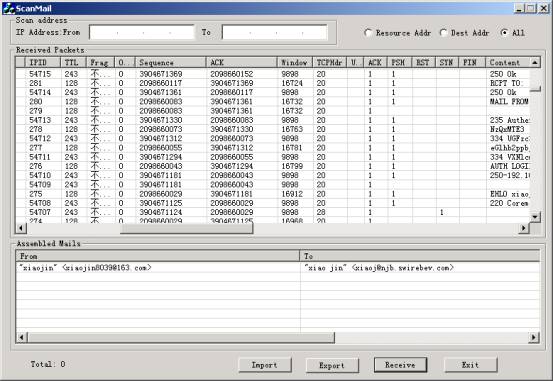The width and height of the screenshot is (553, 381).
Task: Click the Frag column header
Action: (101, 62)
